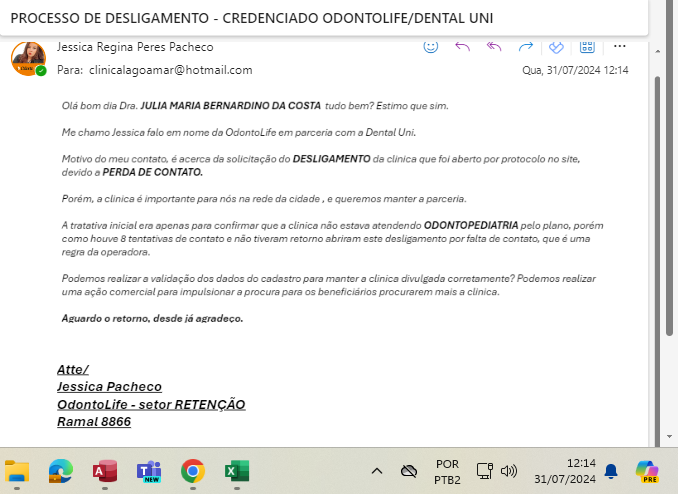Image resolution: width=678 pixels, height=494 pixels.
Task: Click scroll up arrow of message pane
Action: (x=658, y=51)
